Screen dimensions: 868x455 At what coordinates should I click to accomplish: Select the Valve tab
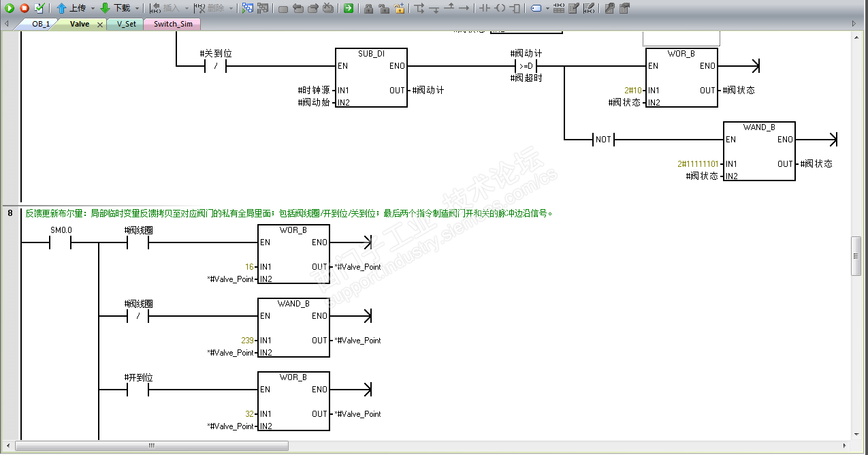click(80, 24)
